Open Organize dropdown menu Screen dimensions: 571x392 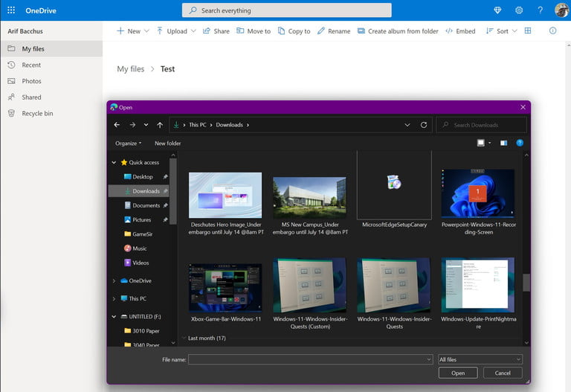128,143
